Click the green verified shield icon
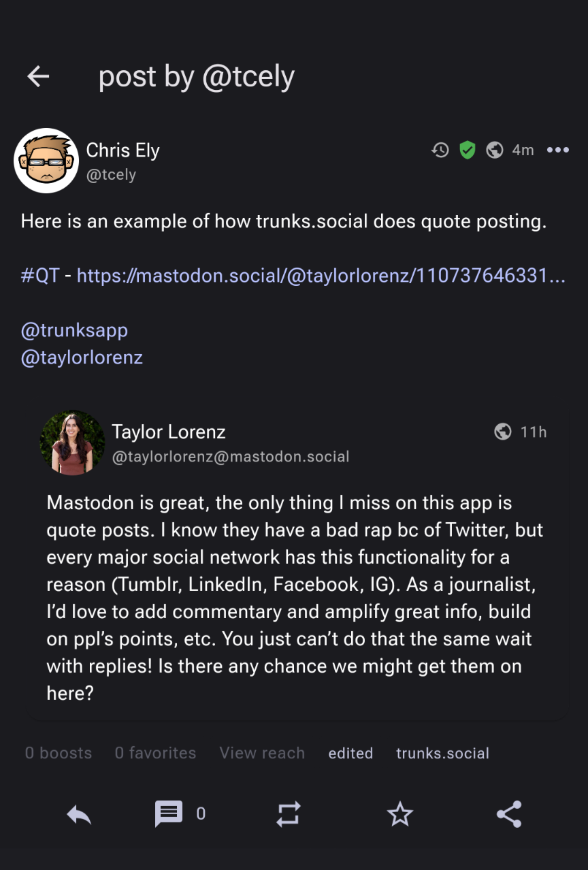 (x=467, y=150)
